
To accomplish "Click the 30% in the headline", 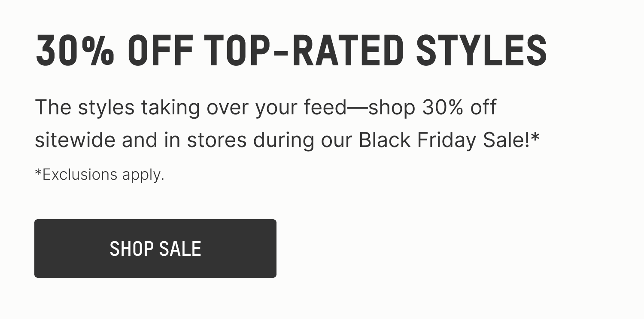I will (x=75, y=49).
